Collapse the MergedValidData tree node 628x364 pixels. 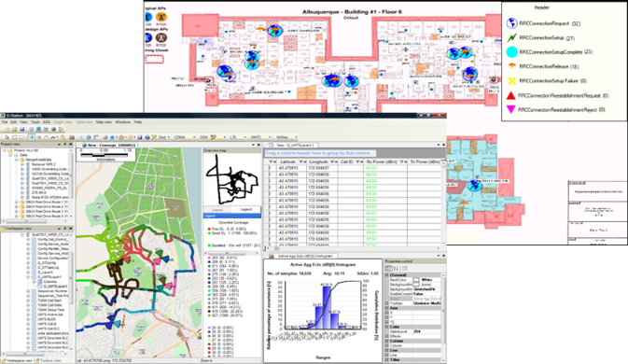pyautogui.click(x=16, y=160)
